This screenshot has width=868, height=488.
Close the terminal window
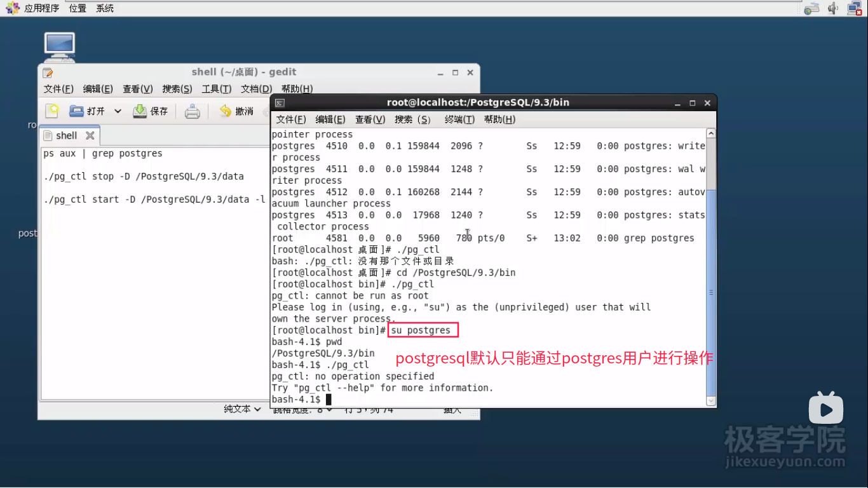[x=707, y=103]
